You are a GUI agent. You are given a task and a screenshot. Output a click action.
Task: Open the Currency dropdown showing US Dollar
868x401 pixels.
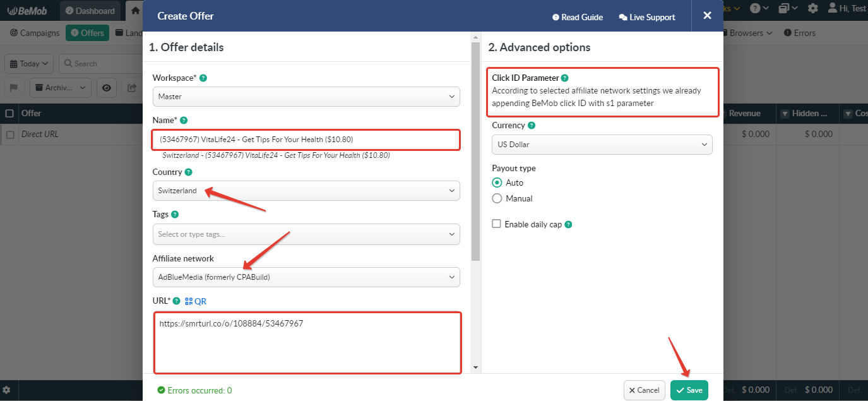(x=602, y=145)
